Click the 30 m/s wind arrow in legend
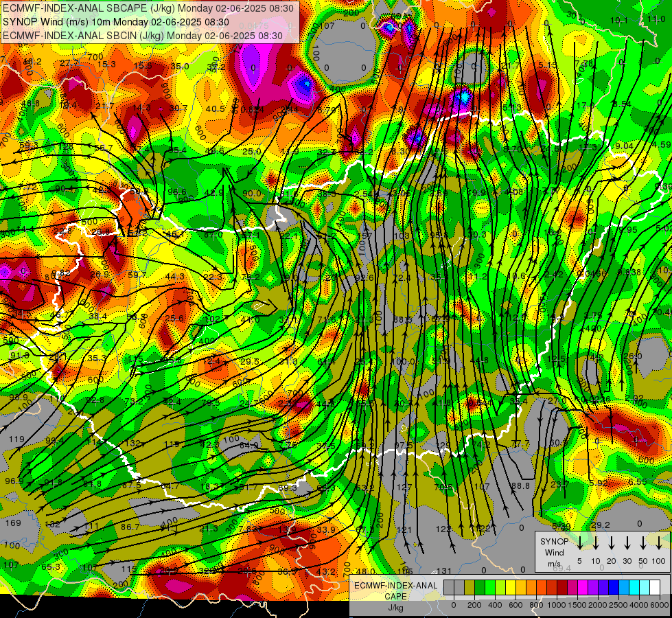 627,542
